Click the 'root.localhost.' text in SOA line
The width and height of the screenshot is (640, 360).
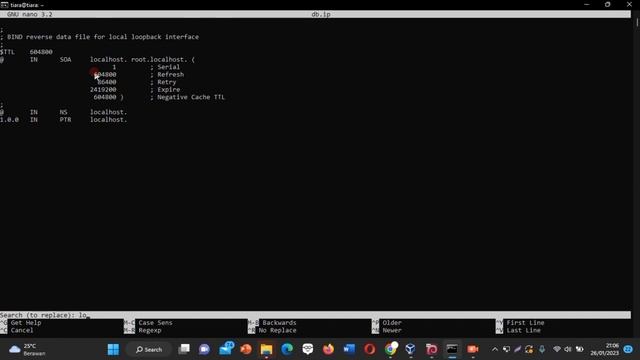(159, 60)
